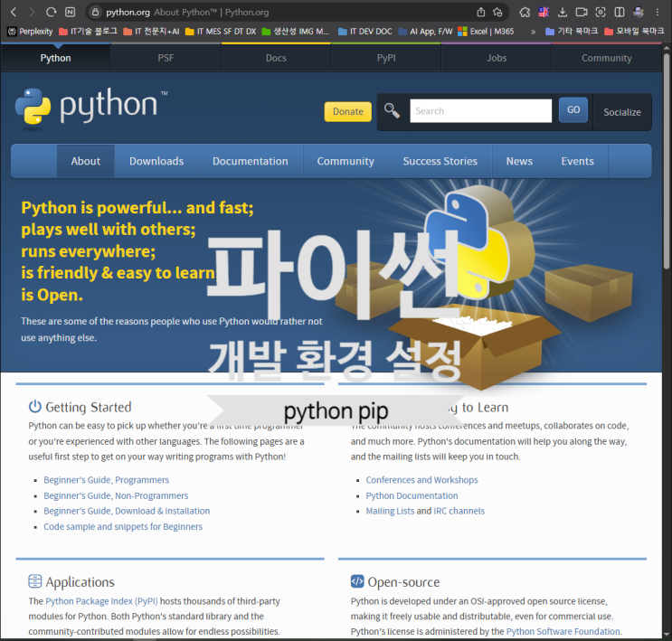Open the 생산성 IMG bookmark folder
This screenshot has height=641, width=672.
(295, 32)
